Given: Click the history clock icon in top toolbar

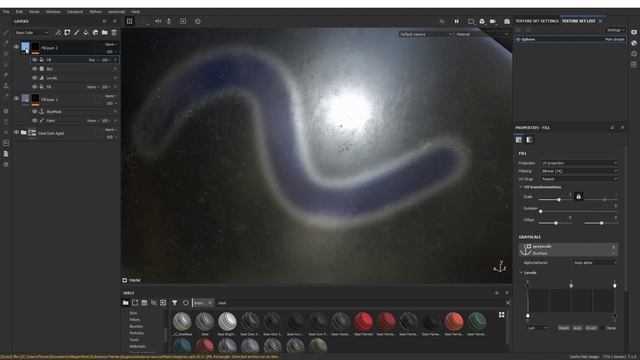Looking at the screenshot, I should point(198,21).
